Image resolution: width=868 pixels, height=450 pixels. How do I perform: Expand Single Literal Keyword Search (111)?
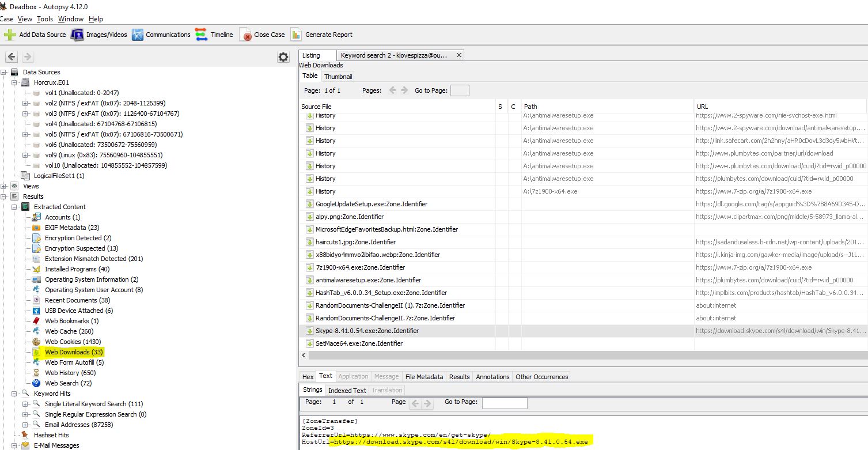coord(25,404)
